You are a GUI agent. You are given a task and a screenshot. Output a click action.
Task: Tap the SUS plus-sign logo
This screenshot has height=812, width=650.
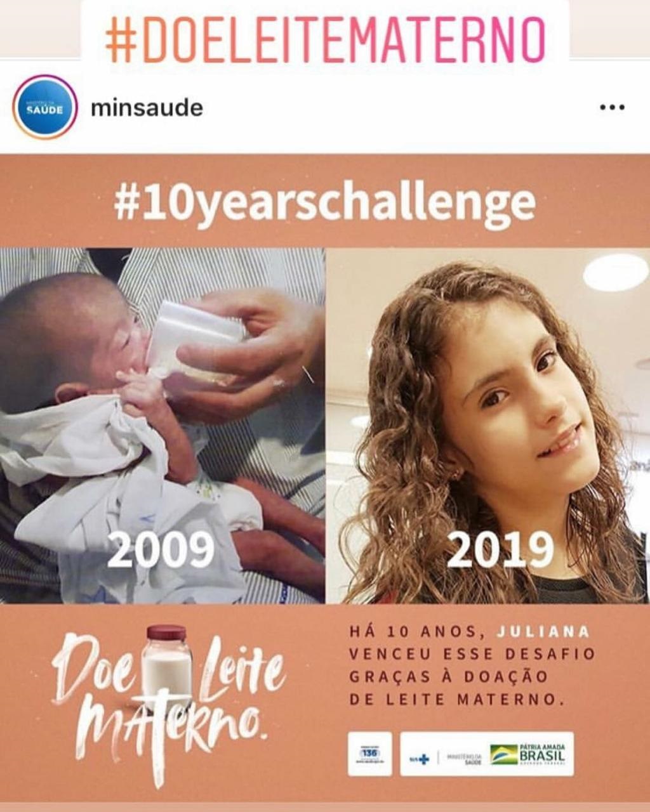pyautogui.click(x=420, y=758)
